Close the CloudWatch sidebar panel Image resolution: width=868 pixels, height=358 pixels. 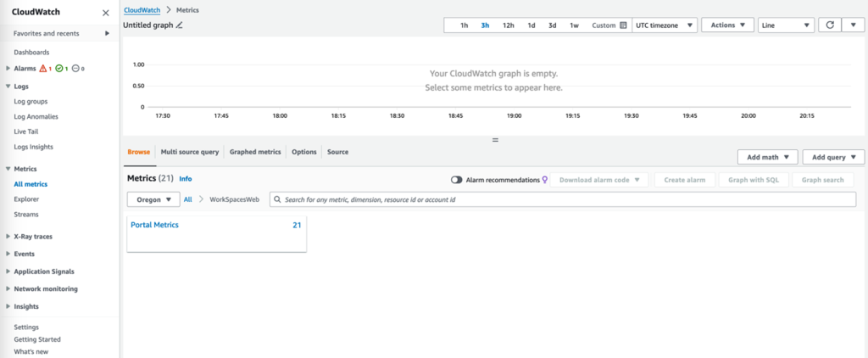coord(106,13)
